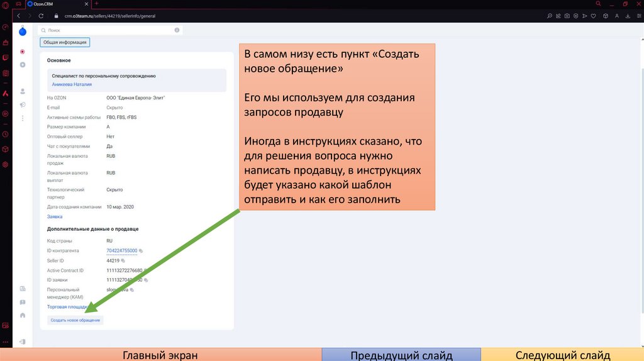Select the Ozon.CRM browser tab

(57, 4)
